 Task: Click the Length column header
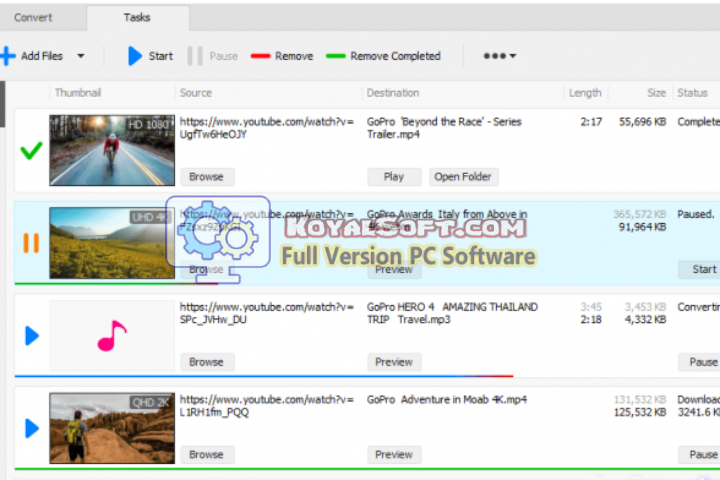click(x=585, y=93)
